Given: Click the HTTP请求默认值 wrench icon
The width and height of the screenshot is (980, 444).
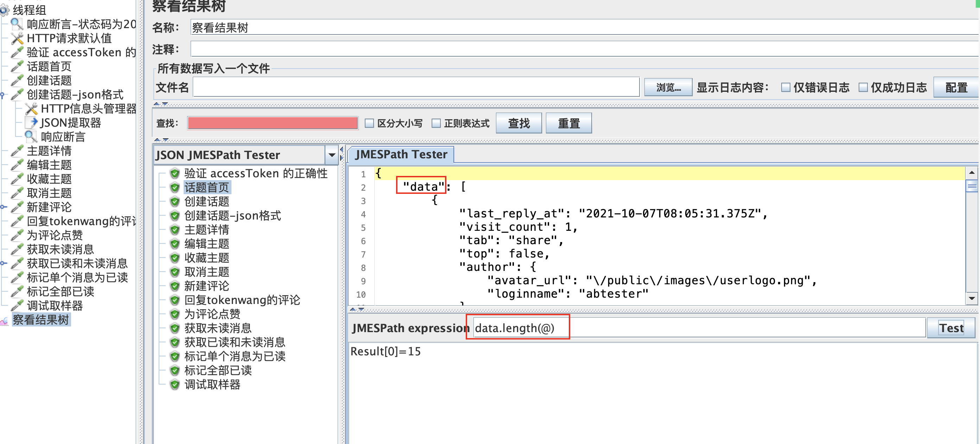Looking at the screenshot, I should (x=17, y=38).
